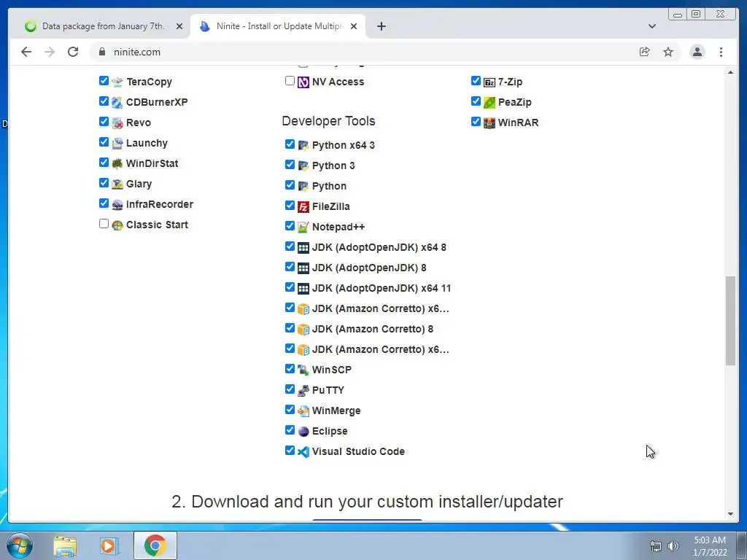Click the WinRAR books icon

489,122
